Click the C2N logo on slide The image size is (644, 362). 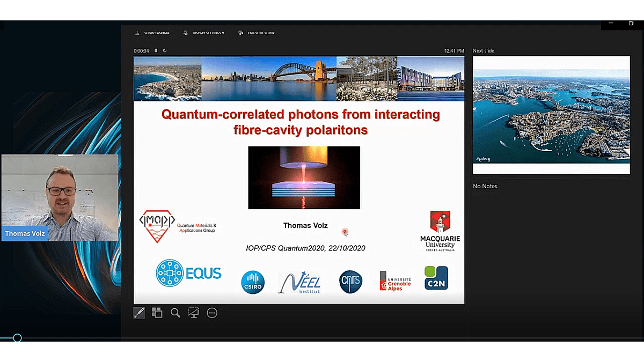coord(436,278)
